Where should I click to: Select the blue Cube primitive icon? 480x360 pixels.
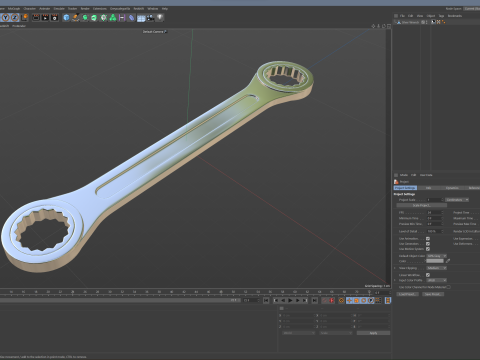[x=66, y=17]
